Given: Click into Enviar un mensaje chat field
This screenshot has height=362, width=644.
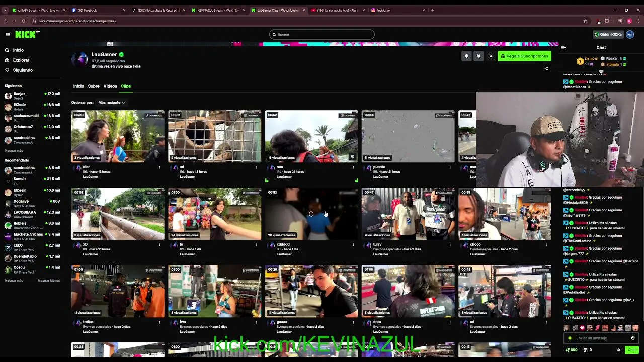Looking at the screenshot, I should tap(601, 338).
